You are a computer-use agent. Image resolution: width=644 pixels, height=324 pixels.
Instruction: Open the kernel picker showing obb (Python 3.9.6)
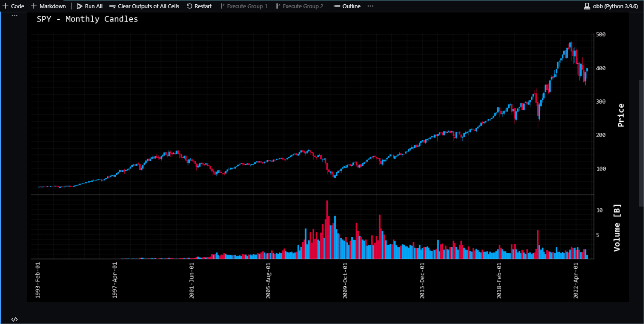(611, 6)
